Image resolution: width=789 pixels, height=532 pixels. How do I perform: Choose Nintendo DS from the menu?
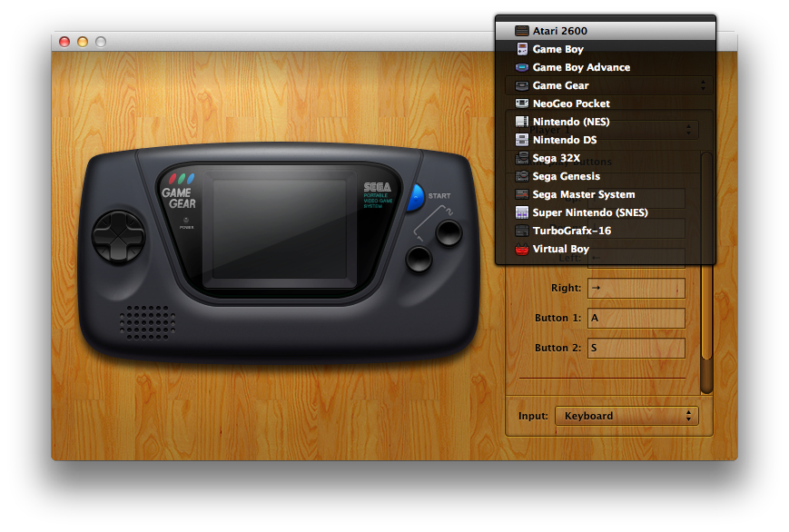(x=606, y=140)
